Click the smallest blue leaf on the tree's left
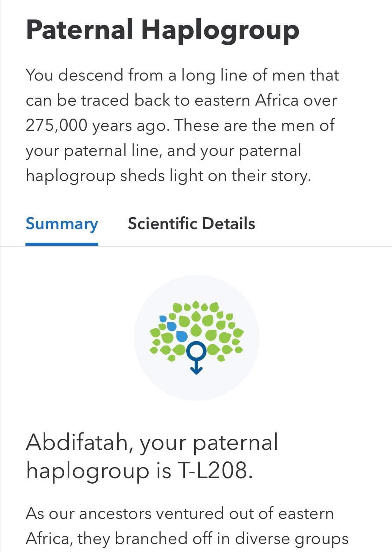This screenshot has width=392, height=552. pos(163,318)
